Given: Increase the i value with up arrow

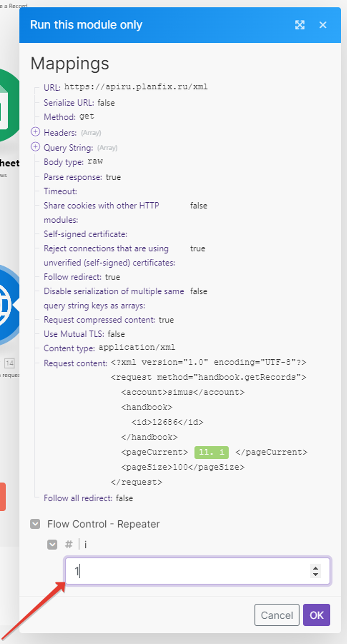Looking at the screenshot, I should pyautogui.click(x=315, y=568).
